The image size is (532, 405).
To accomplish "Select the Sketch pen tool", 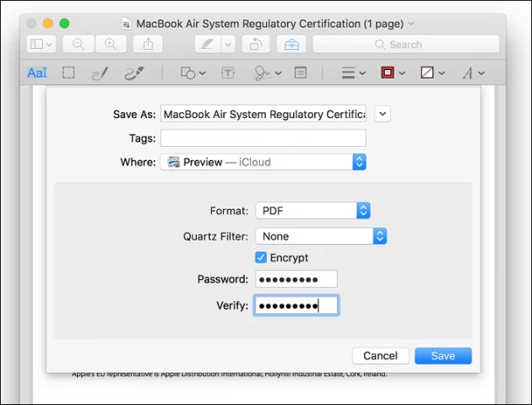I will [x=100, y=73].
